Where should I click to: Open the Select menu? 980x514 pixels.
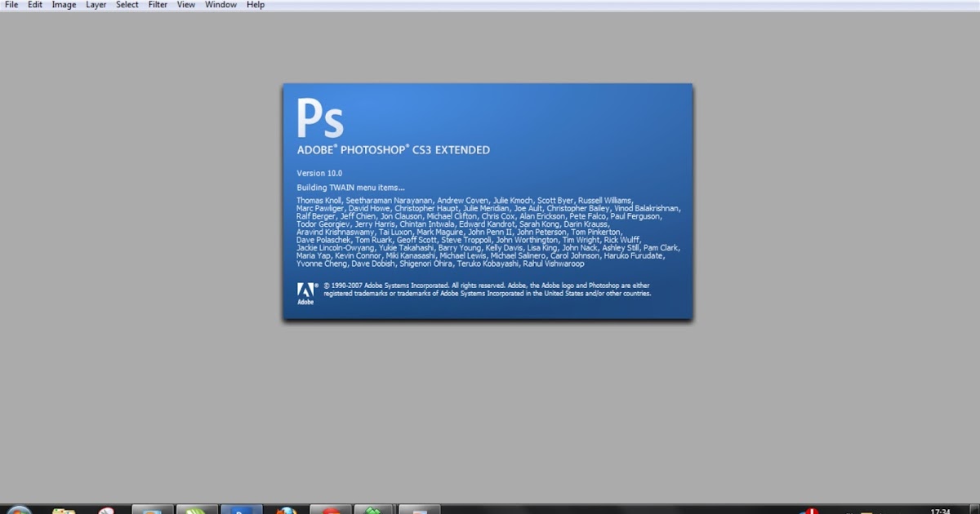coord(127,5)
